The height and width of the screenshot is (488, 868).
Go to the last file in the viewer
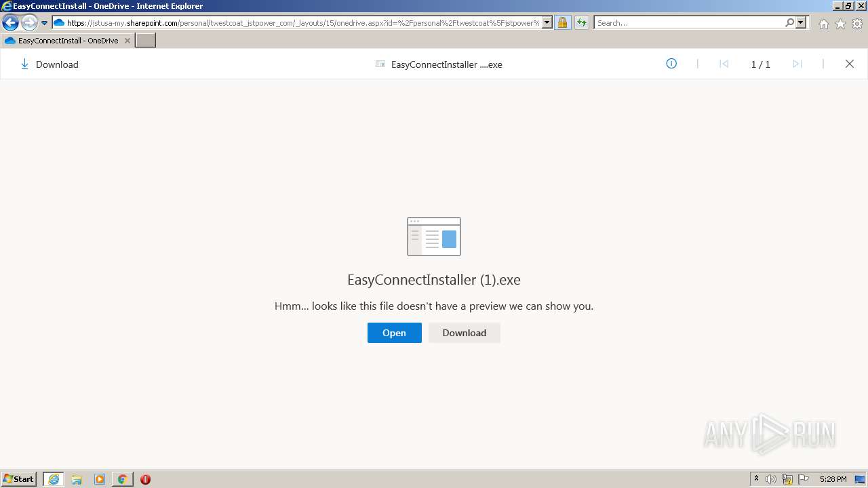(x=797, y=64)
